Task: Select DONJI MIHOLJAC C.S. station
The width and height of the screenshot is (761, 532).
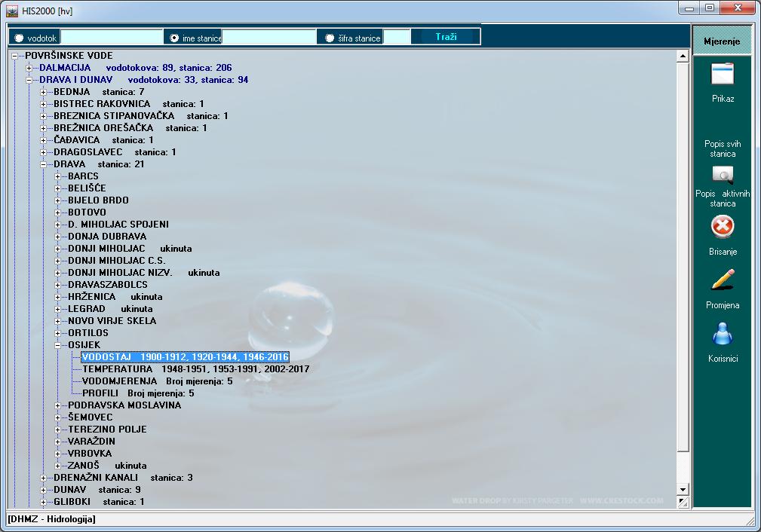Action: tap(116, 261)
